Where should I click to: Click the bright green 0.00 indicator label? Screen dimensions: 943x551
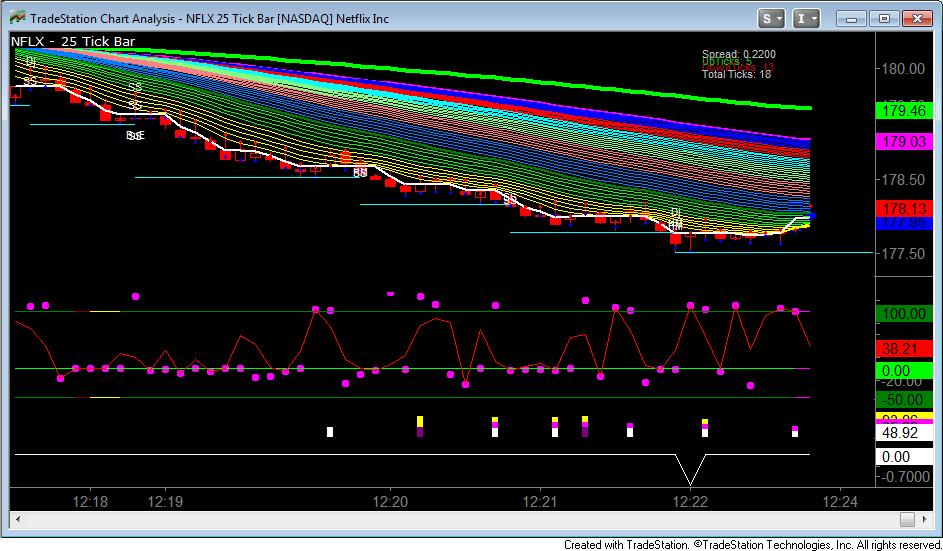(904, 371)
